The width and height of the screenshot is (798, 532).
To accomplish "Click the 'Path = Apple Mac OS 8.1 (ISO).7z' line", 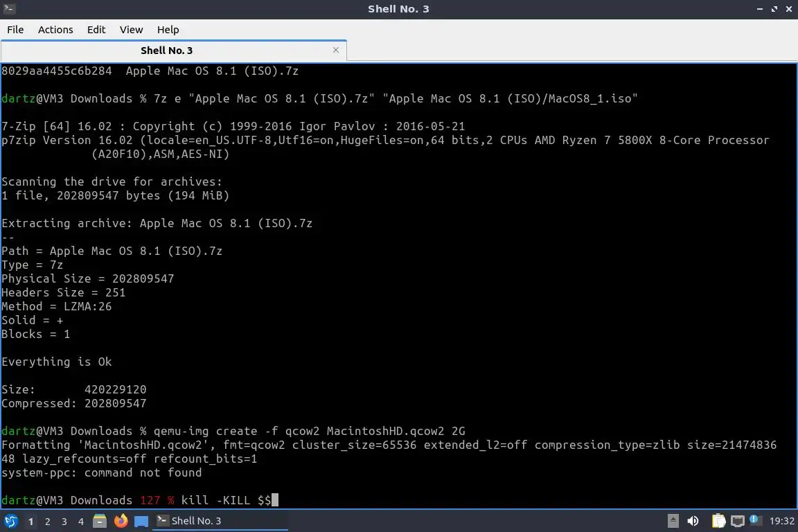I will (112, 251).
